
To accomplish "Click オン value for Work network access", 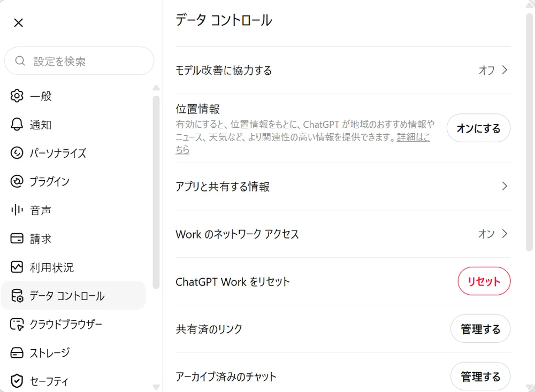I will [x=486, y=234].
